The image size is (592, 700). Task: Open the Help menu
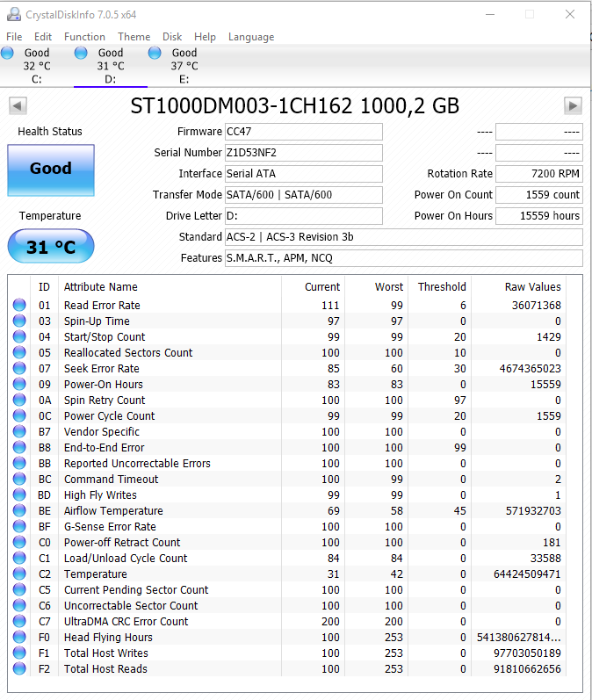(205, 37)
